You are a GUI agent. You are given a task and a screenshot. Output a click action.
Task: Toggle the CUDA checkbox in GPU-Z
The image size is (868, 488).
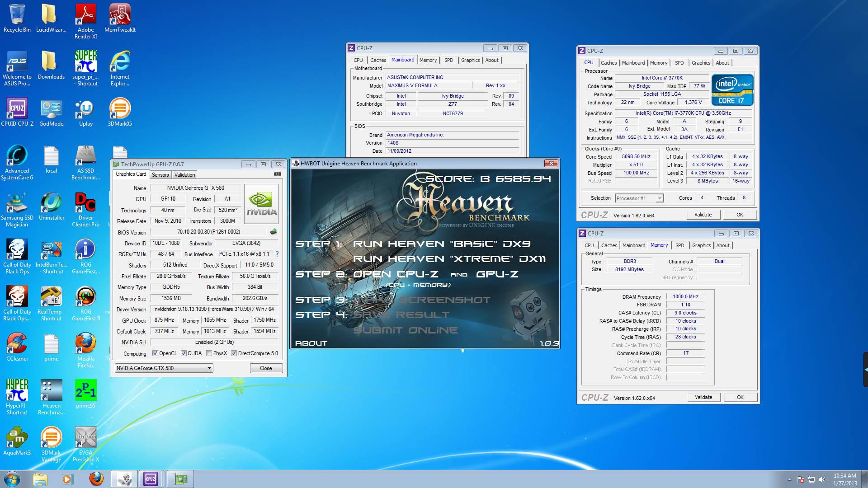pyautogui.click(x=184, y=353)
